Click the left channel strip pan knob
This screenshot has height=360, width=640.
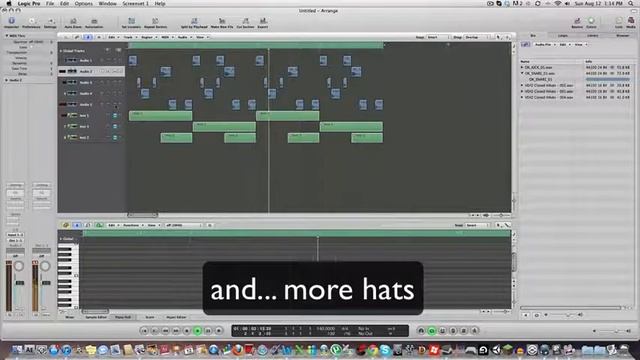tap(19, 266)
